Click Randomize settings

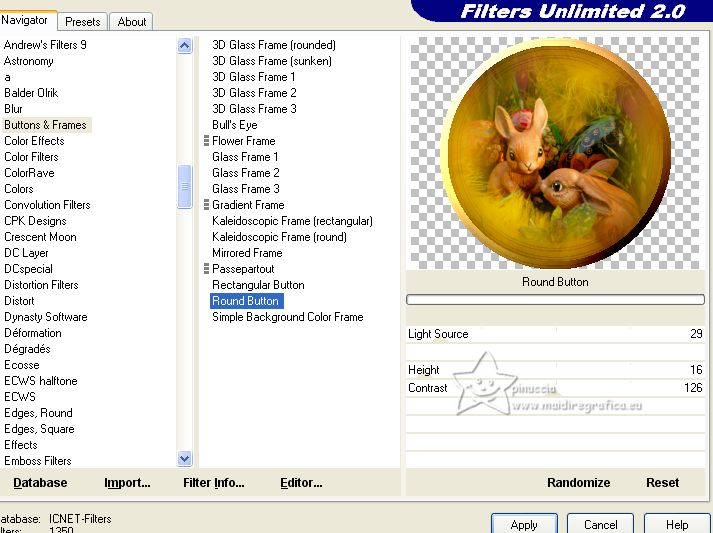578,483
